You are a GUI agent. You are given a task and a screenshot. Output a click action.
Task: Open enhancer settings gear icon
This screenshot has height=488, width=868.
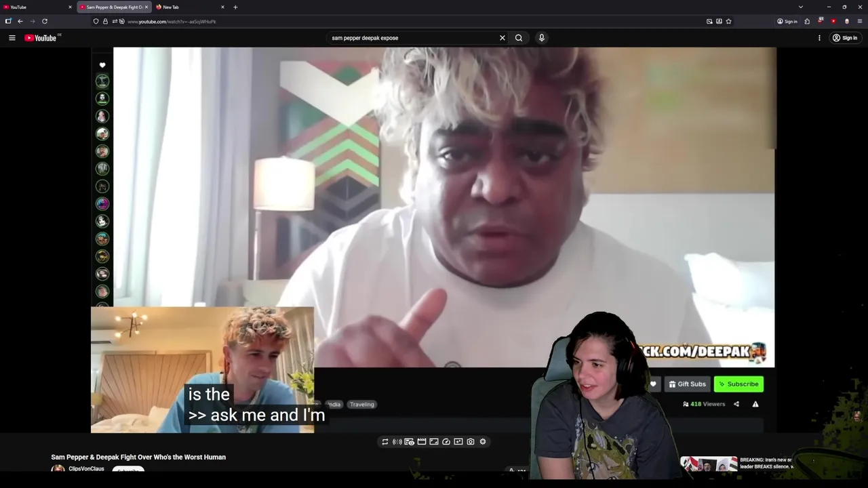(483, 442)
